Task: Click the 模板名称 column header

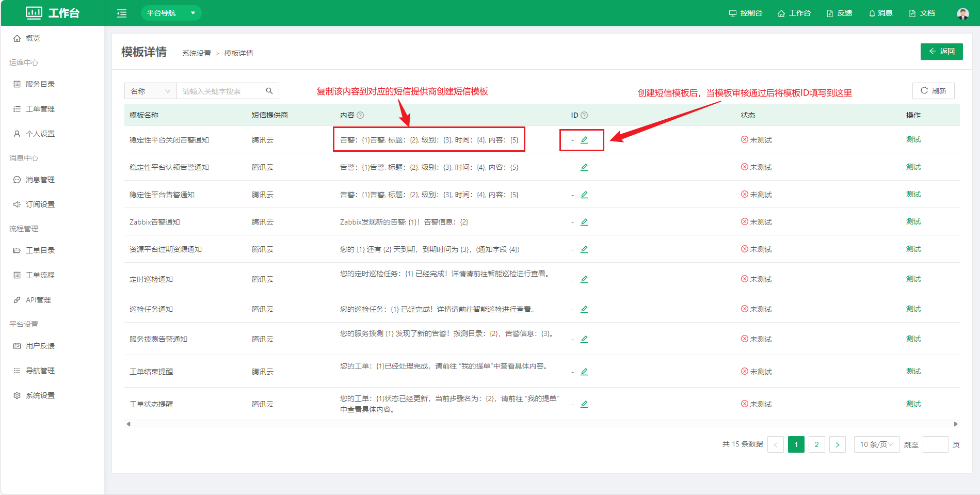Action: [x=144, y=115]
